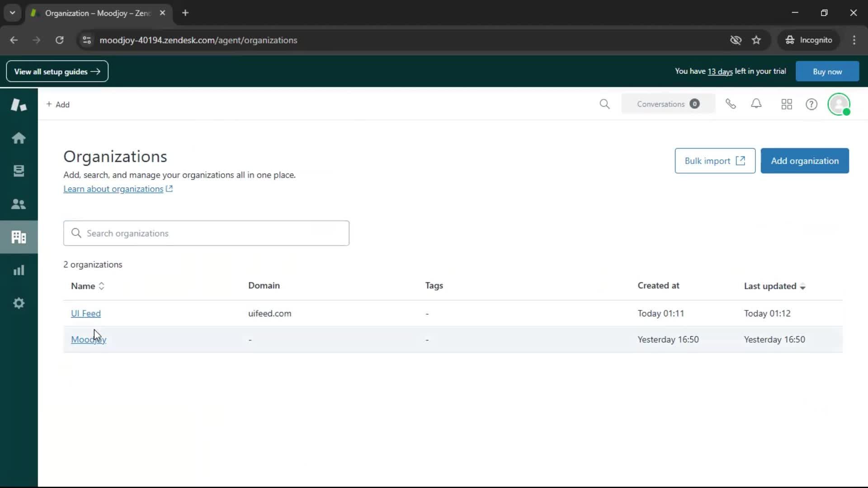This screenshot has height=488, width=868.
Task: Click the Today 01:11 created cell
Action: [x=661, y=313]
